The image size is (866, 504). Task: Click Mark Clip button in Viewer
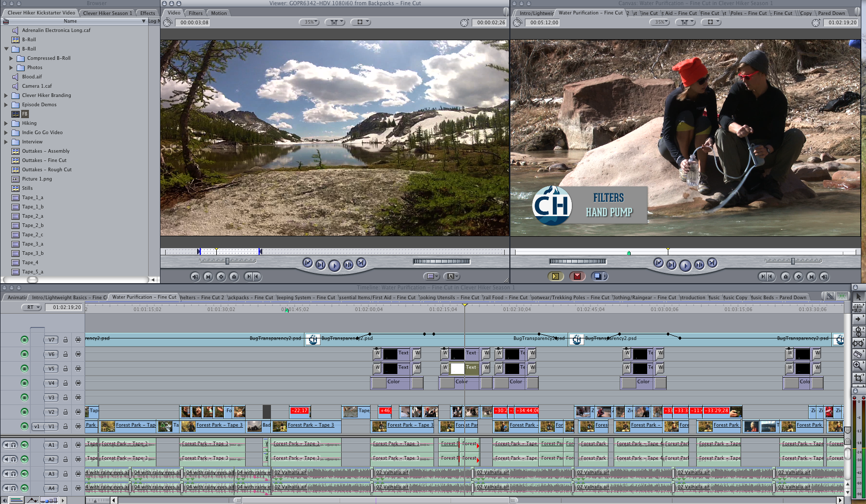[x=208, y=277]
